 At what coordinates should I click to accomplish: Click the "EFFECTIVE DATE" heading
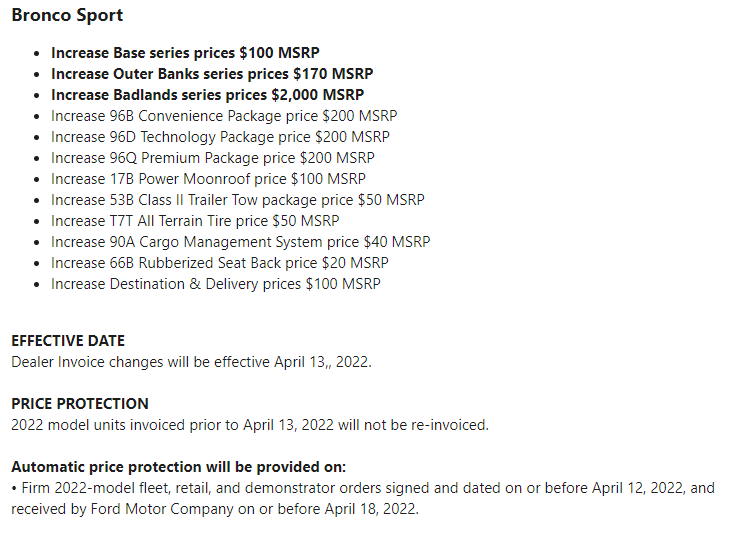click(68, 341)
